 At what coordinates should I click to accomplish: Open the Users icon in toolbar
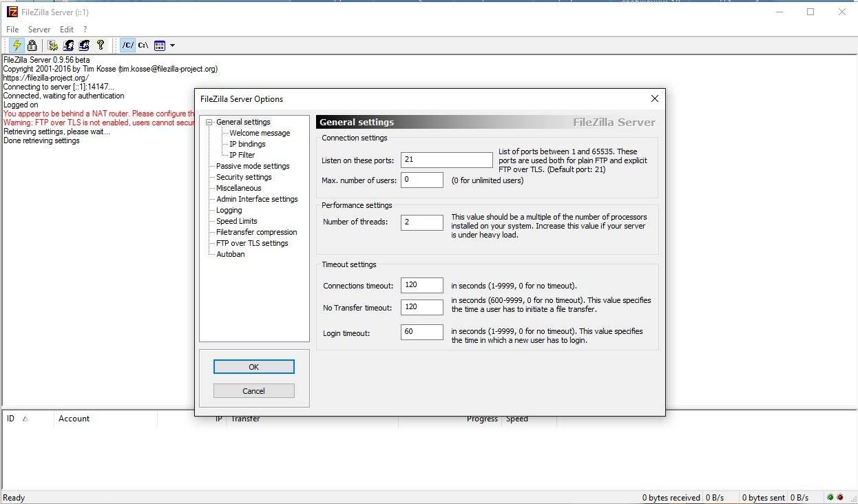(68, 45)
